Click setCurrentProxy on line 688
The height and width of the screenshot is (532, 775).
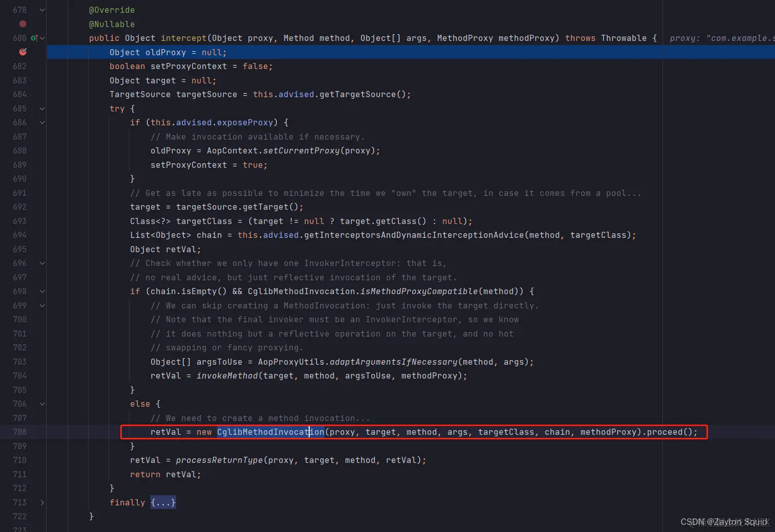point(302,150)
